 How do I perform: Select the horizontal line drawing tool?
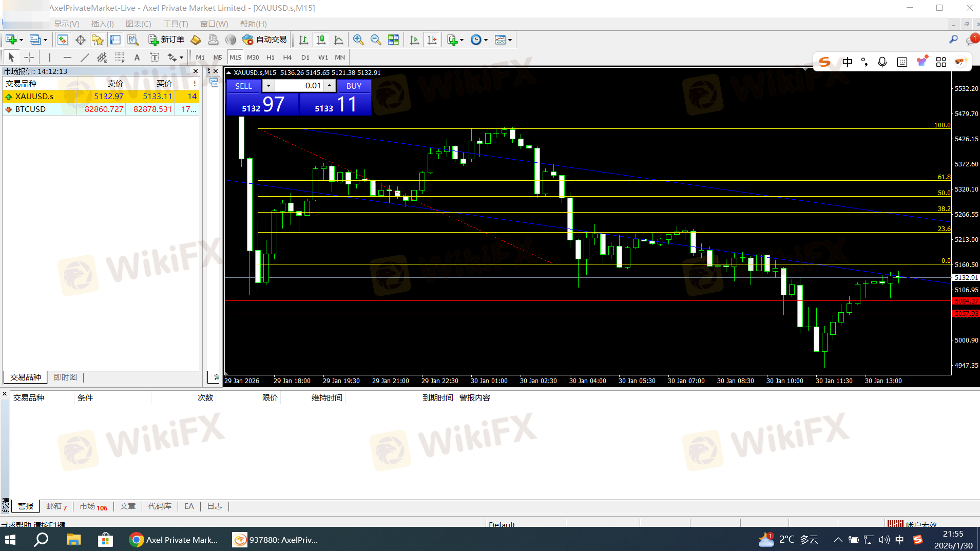tap(67, 58)
